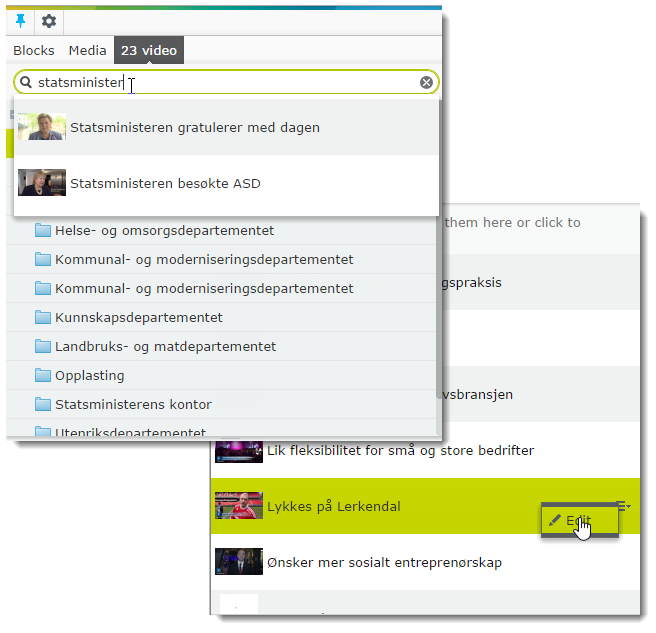
Task: Switch to the Blocks tab
Action: [34, 50]
